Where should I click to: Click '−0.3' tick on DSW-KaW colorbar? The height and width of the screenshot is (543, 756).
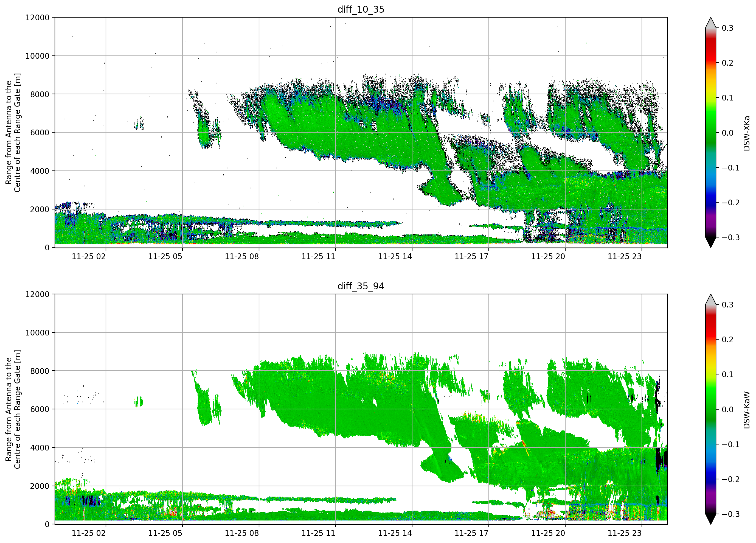[x=731, y=514]
